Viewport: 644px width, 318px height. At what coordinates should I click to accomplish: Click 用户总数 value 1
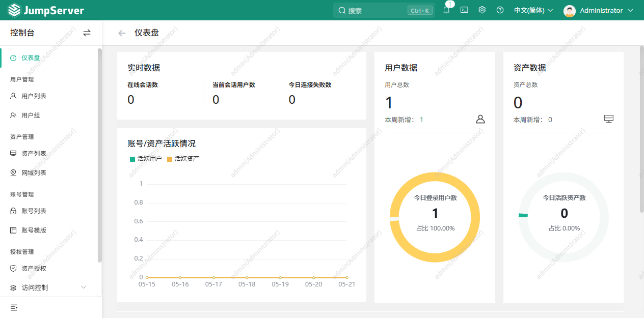tap(389, 103)
